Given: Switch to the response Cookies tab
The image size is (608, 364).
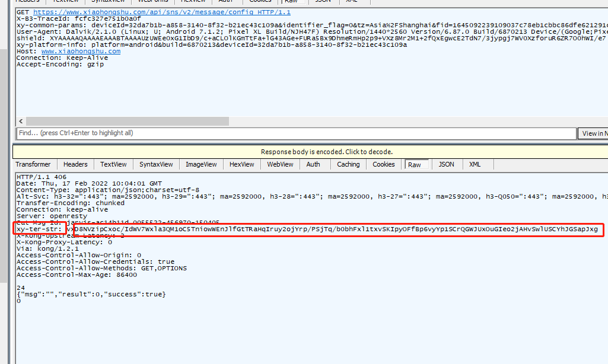Looking at the screenshot, I should point(384,164).
